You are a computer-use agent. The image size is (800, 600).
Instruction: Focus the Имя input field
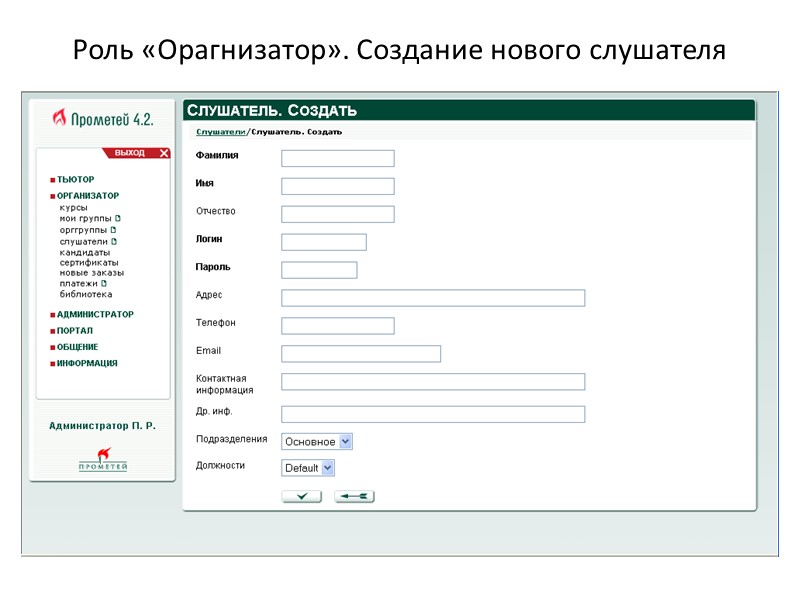338,186
